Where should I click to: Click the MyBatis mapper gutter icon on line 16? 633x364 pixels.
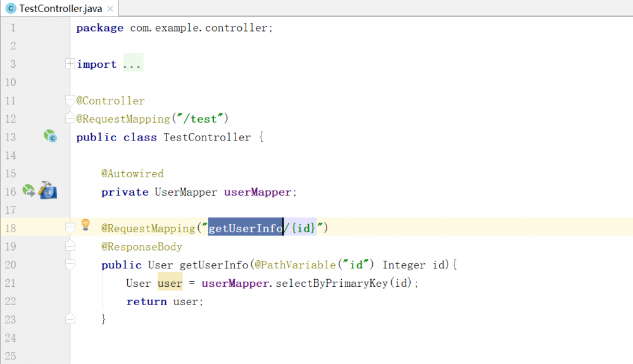pos(47,190)
